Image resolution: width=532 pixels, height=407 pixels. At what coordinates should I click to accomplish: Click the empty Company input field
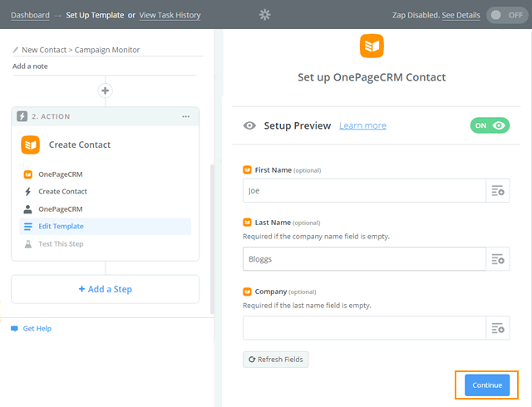[364, 328]
